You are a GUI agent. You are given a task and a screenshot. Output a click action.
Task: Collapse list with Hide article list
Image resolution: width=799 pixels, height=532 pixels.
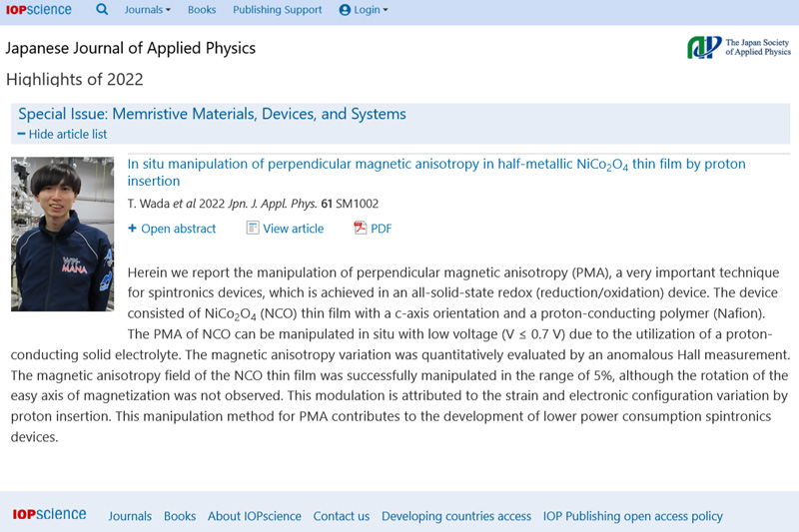(x=62, y=134)
